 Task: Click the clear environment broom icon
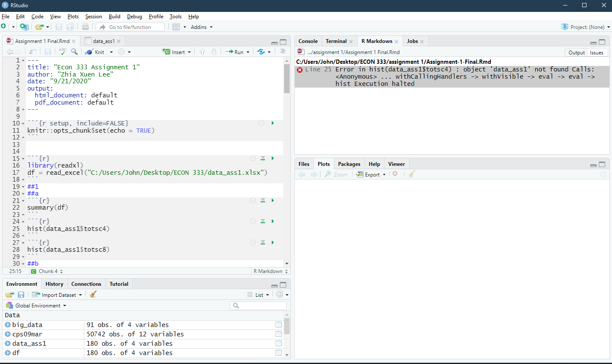(x=93, y=294)
